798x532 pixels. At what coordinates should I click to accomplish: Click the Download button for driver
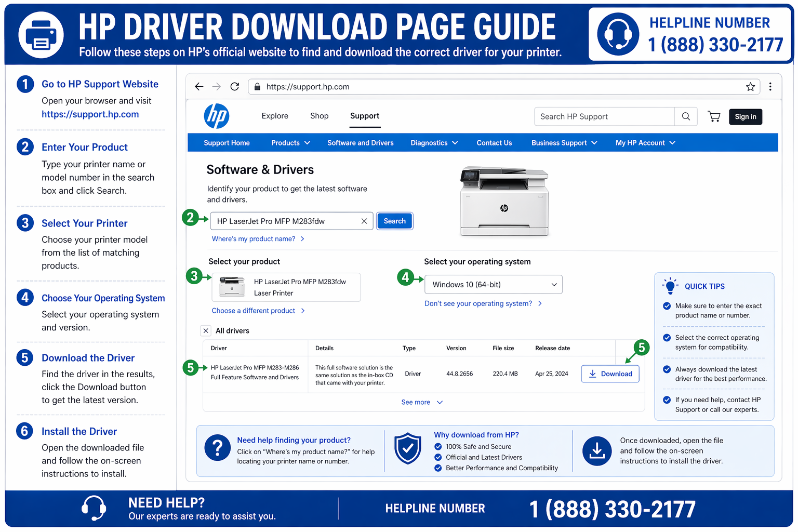[610, 374]
